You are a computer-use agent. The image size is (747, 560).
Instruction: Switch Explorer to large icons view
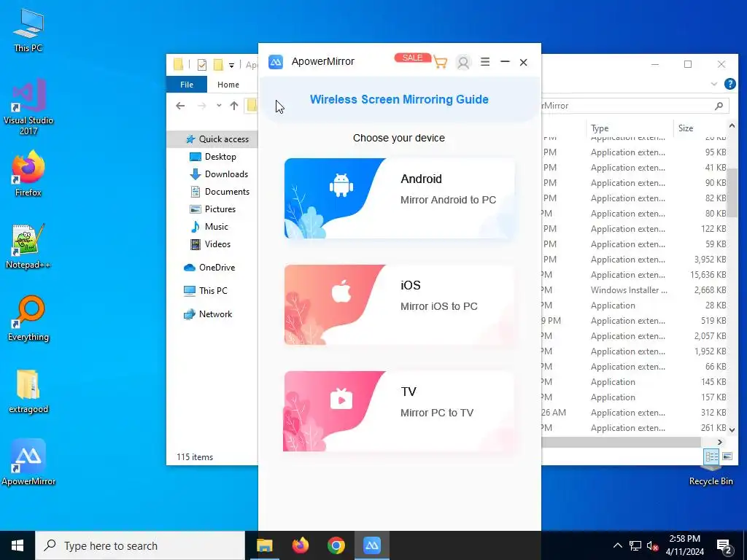(x=727, y=456)
